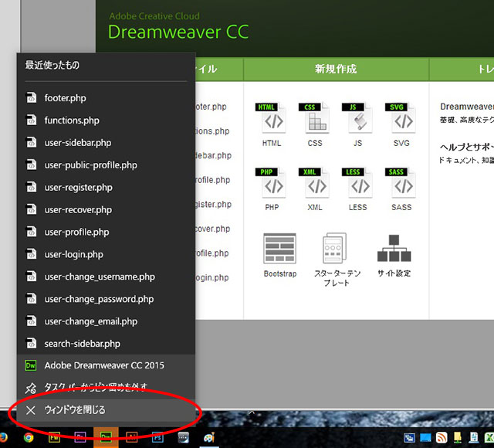Click the Dreamweaver Dw taskbar icon

pyautogui.click(x=106, y=438)
